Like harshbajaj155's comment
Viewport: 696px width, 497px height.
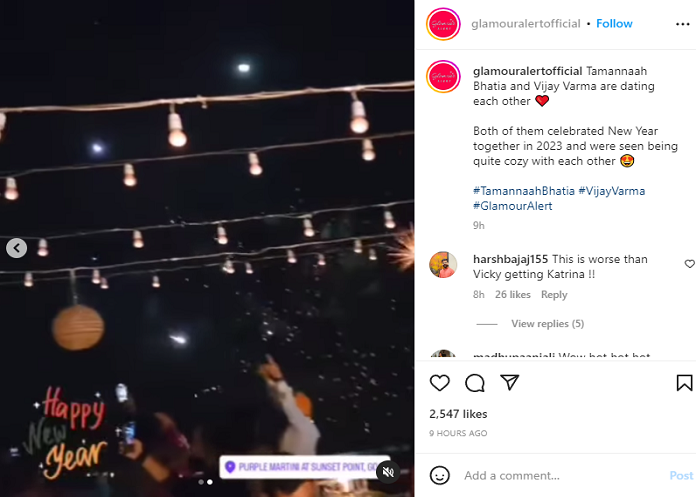tap(689, 264)
